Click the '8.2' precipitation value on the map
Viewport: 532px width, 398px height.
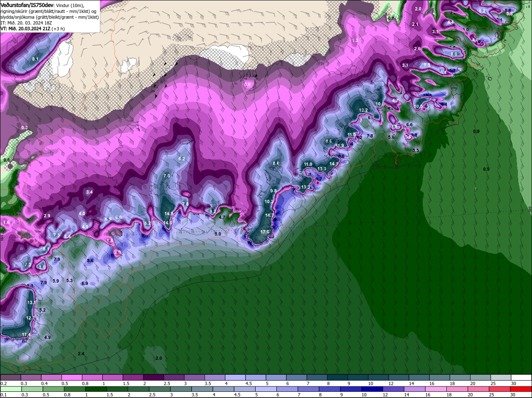tap(147, 223)
